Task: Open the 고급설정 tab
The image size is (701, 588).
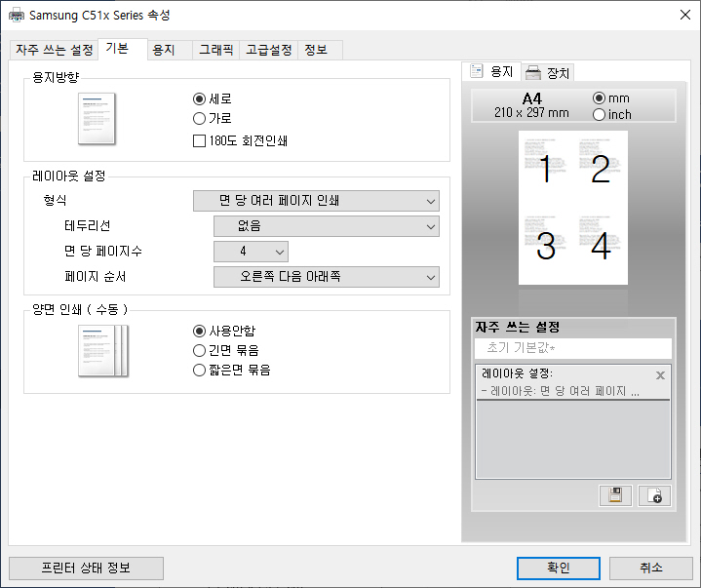Action: [x=269, y=50]
